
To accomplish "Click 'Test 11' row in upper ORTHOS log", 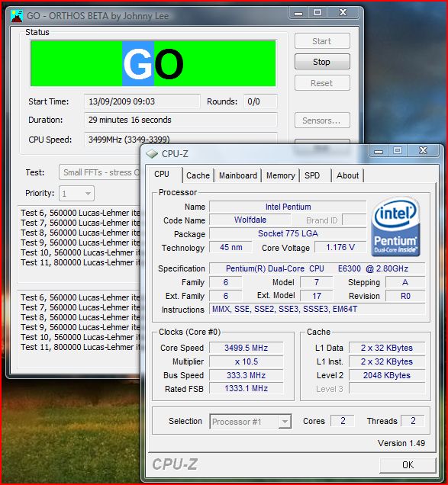I will [x=80, y=262].
